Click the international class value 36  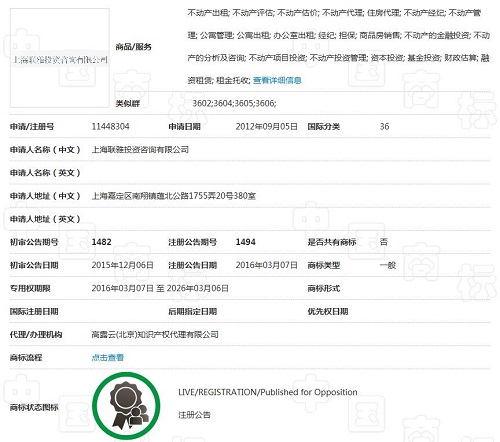tap(384, 127)
